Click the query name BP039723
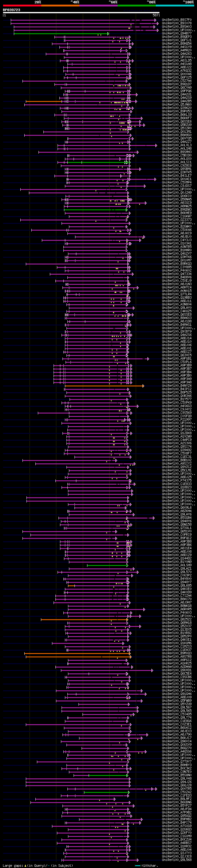197x868 pixels. coord(11,10)
